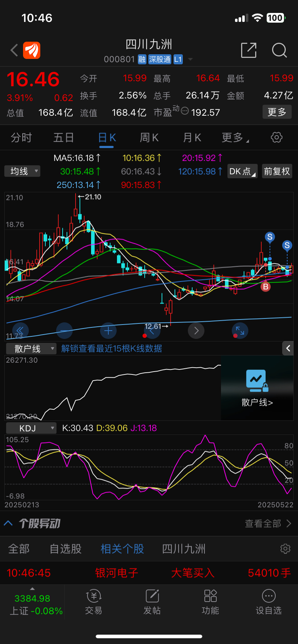Expand the stock title dropdown arrow

click(x=190, y=59)
